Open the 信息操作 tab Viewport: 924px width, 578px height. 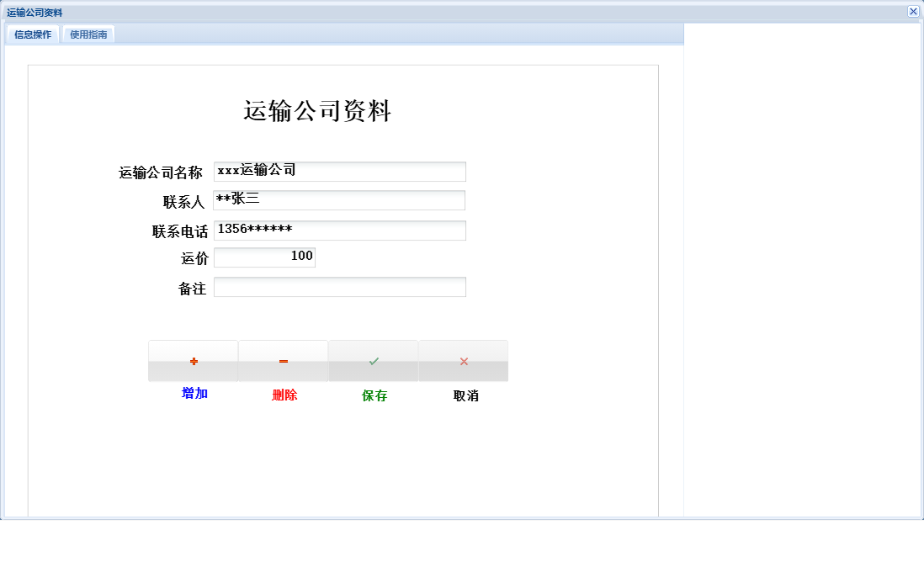[x=30, y=34]
